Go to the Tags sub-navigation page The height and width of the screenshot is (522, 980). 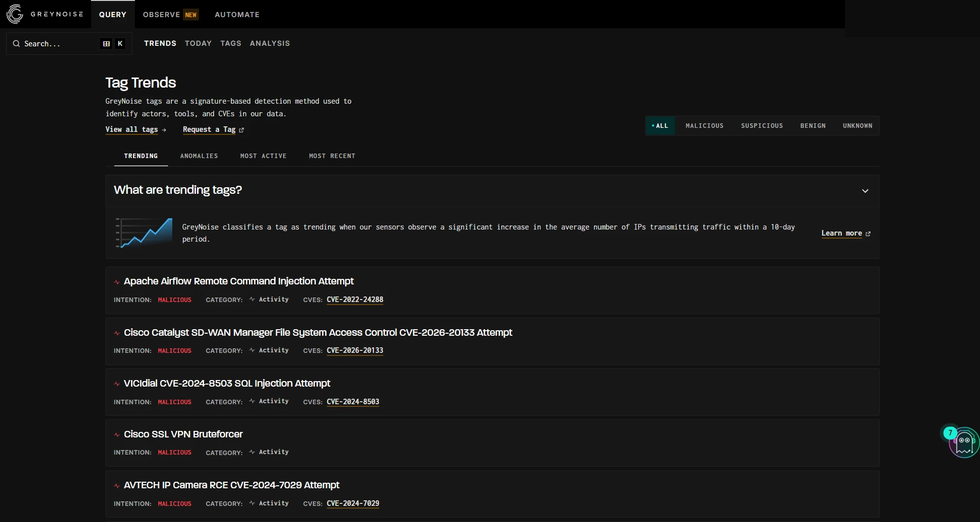tap(231, 43)
